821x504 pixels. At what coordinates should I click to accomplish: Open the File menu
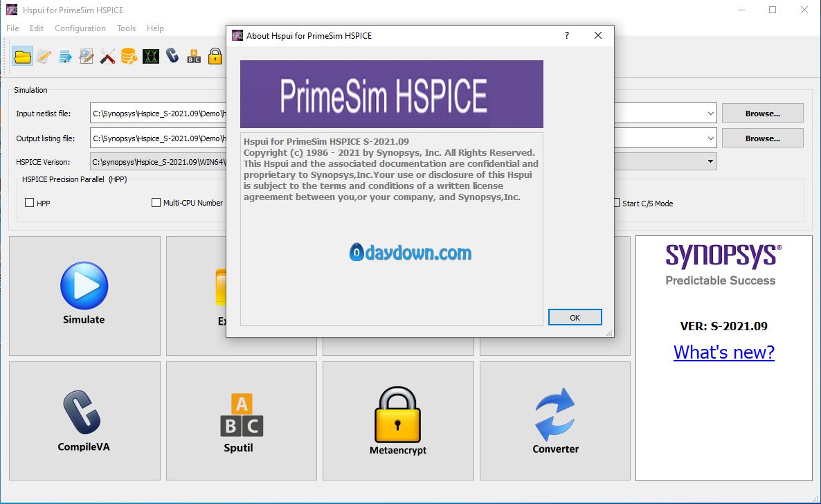coord(12,28)
